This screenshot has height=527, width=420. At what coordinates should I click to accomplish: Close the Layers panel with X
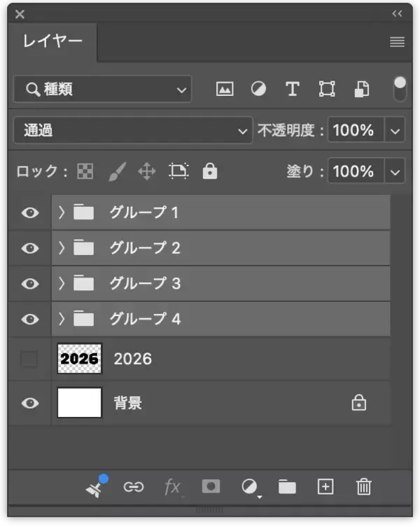click(x=20, y=14)
